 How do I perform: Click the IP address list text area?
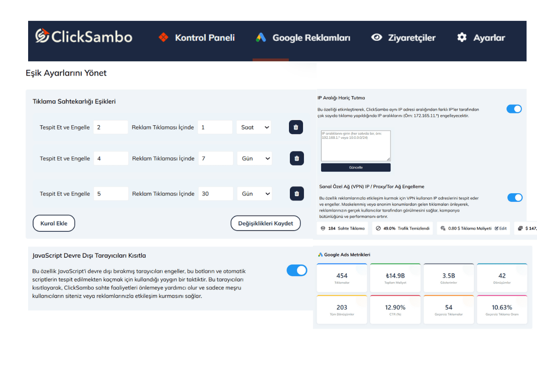[x=356, y=145]
